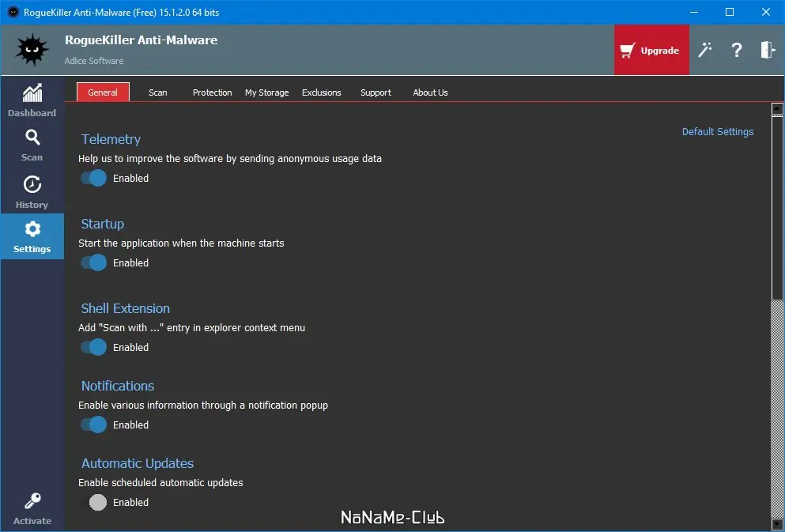Disable the Telemetry toggle

(x=93, y=178)
